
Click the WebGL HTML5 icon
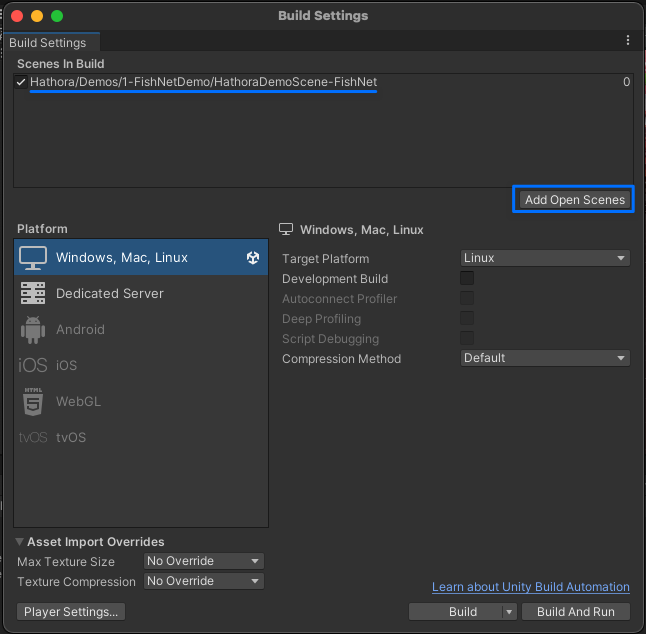pyautogui.click(x=33, y=401)
